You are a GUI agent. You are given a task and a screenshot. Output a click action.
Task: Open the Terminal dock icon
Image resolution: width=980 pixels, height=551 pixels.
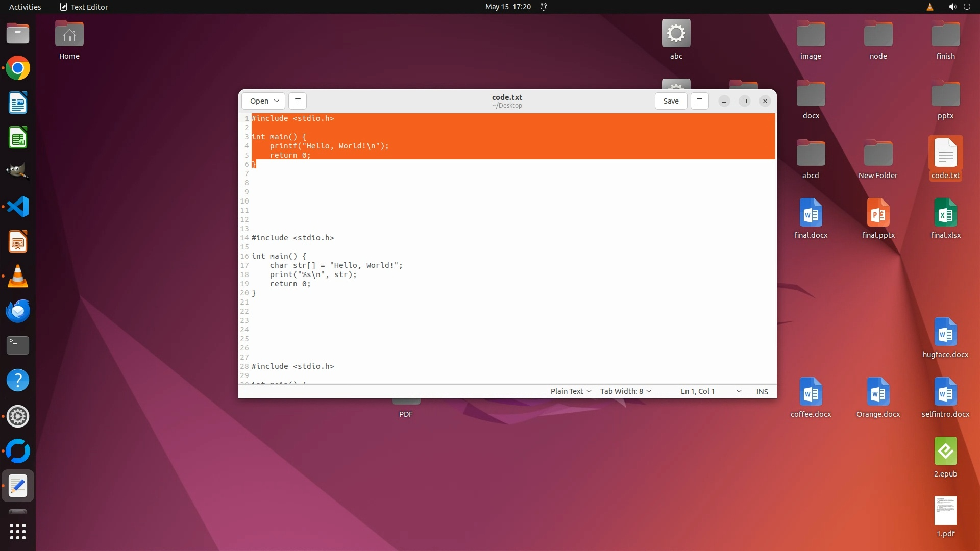pyautogui.click(x=18, y=345)
